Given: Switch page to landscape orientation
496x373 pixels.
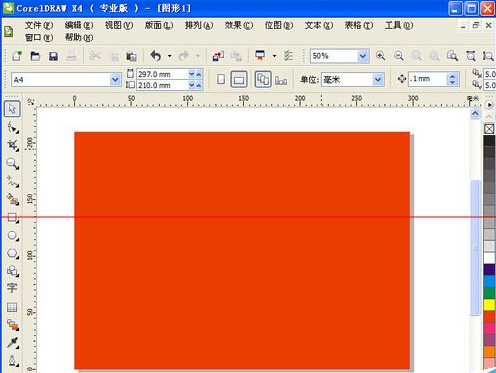Looking at the screenshot, I should point(239,79).
